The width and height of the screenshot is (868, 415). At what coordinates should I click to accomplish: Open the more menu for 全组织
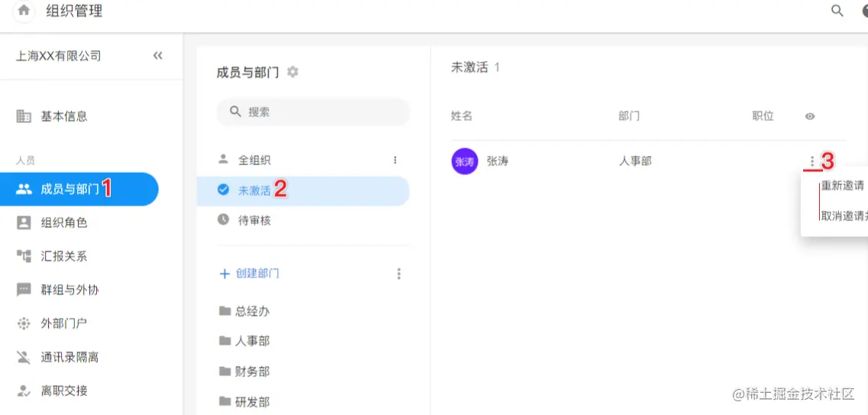click(x=395, y=160)
